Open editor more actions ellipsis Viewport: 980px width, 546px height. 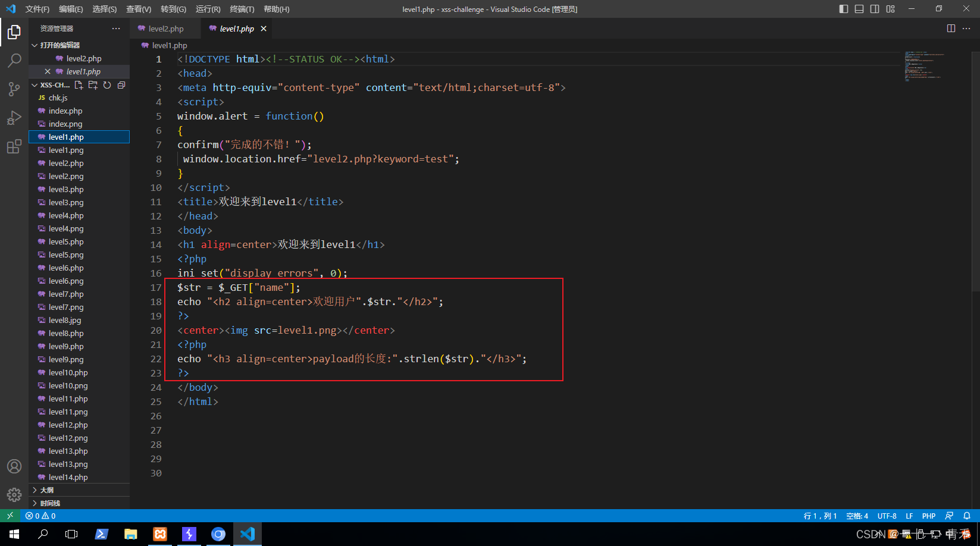pos(966,29)
